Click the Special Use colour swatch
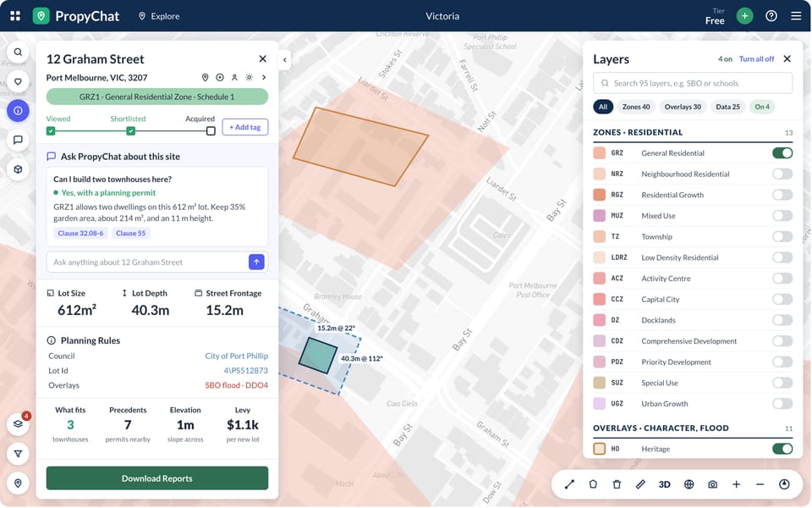 click(599, 383)
